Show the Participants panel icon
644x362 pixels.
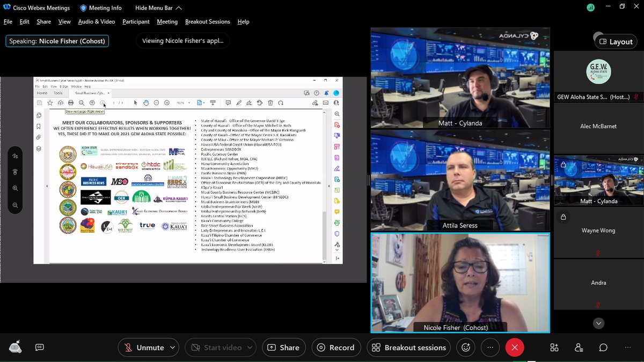(579, 348)
